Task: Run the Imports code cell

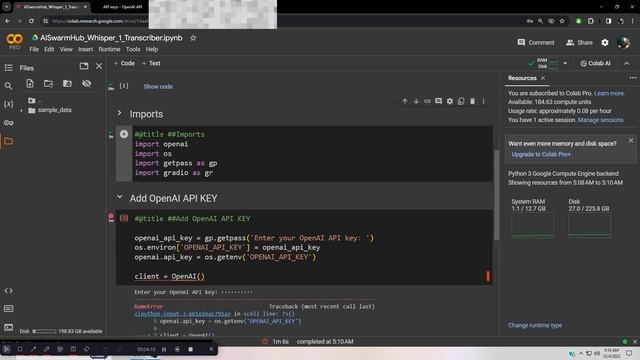Action: click(x=124, y=134)
